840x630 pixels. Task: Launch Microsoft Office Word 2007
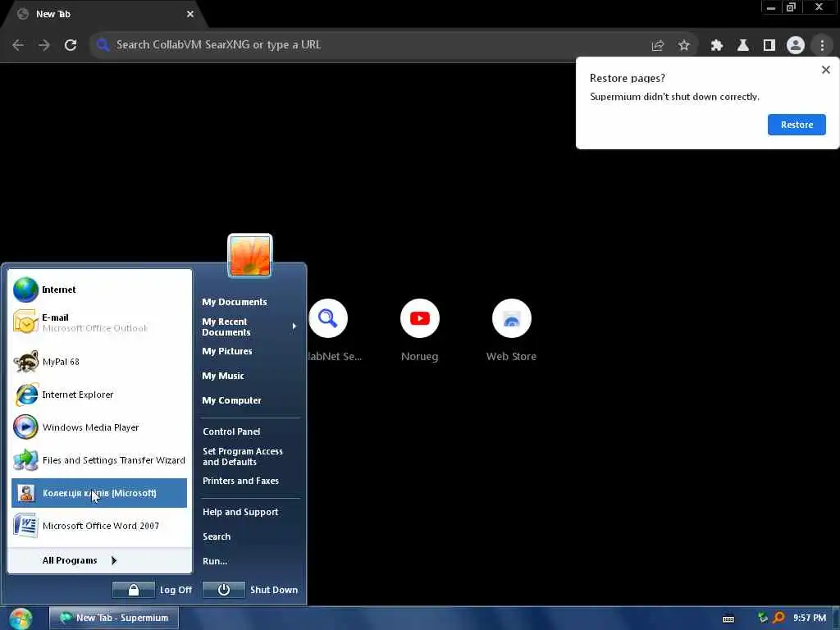(x=99, y=526)
